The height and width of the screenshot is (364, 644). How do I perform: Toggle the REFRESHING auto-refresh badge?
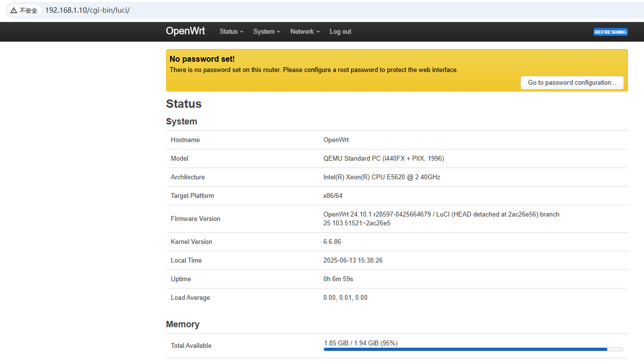[x=610, y=32]
